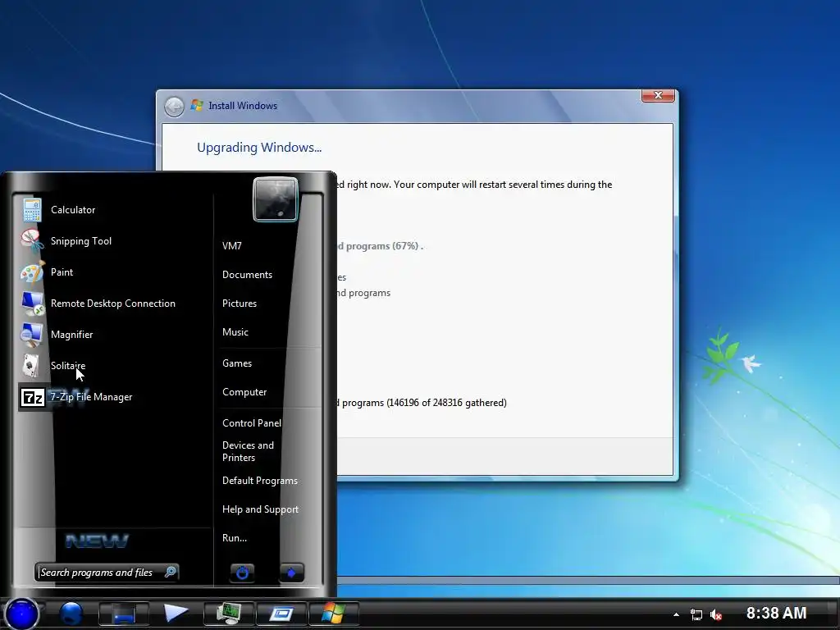Click Windows flag icon in Install Windows title

pyautogui.click(x=197, y=105)
